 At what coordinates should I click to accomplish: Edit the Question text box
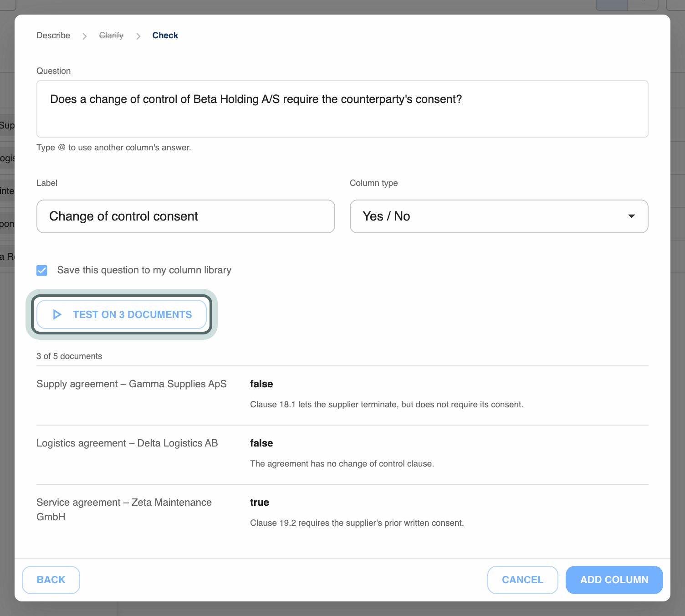click(342, 109)
